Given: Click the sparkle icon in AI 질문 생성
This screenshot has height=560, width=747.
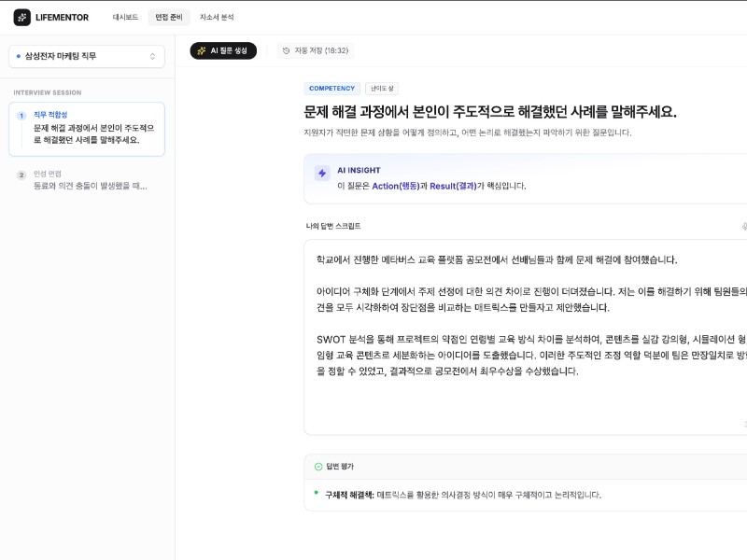Looking at the screenshot, I should (201, 50).
